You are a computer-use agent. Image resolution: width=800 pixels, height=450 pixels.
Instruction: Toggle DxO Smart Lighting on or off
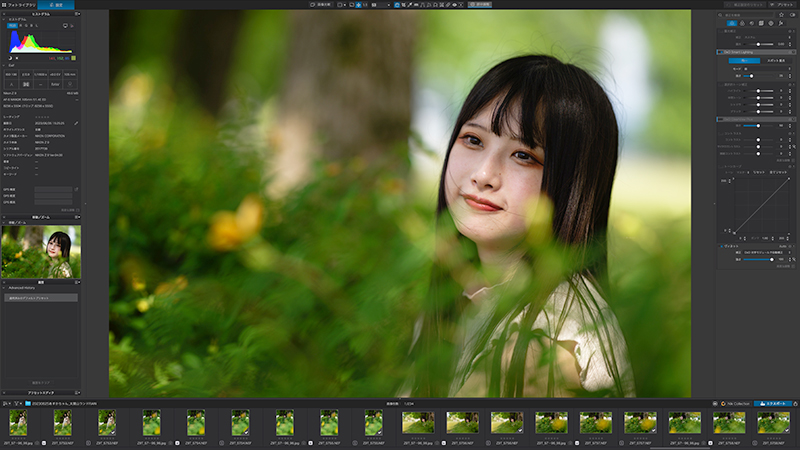pos(721,52)
